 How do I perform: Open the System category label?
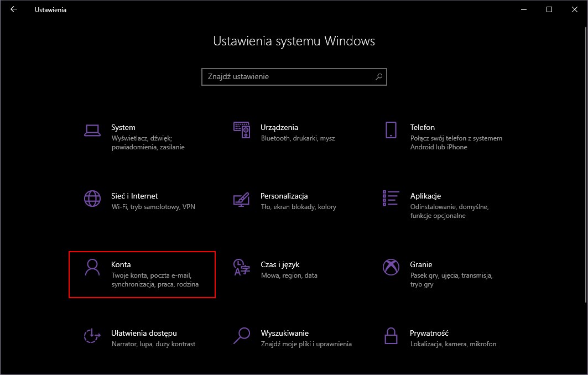123,128
